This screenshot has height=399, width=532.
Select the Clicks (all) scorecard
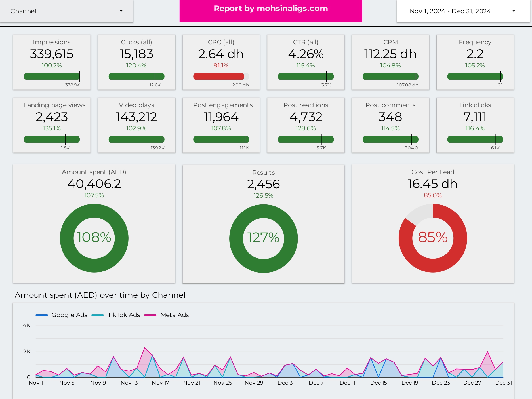[136, 62]
